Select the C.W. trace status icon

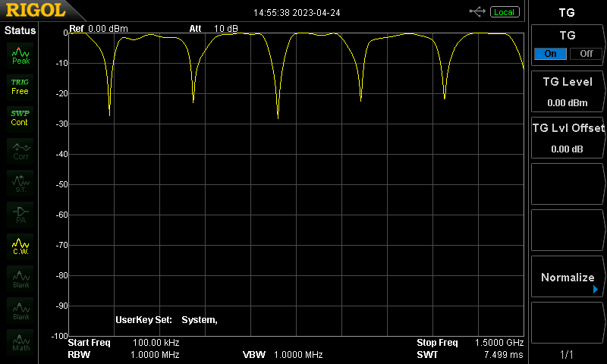[x=20, y=246]
